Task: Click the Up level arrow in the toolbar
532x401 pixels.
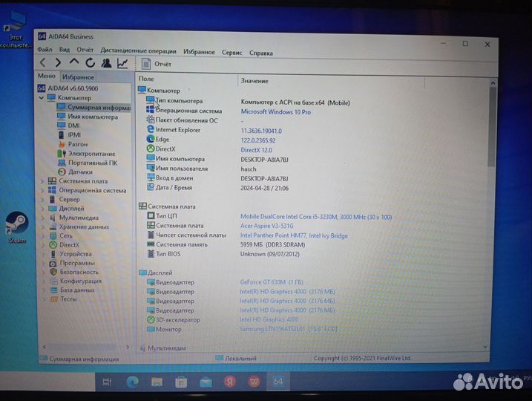Action: [74, 64]
